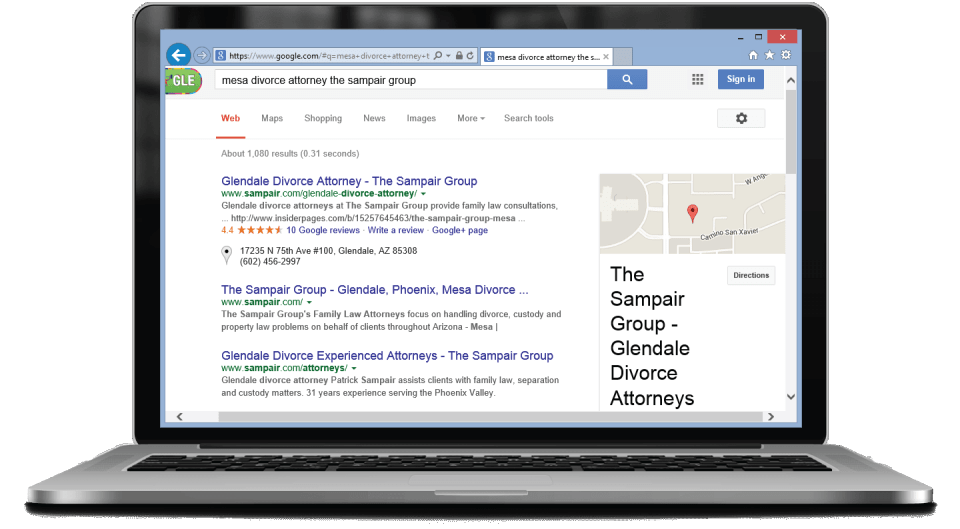
Task: Switch to the Maps search tab
Action: point(272,118)
